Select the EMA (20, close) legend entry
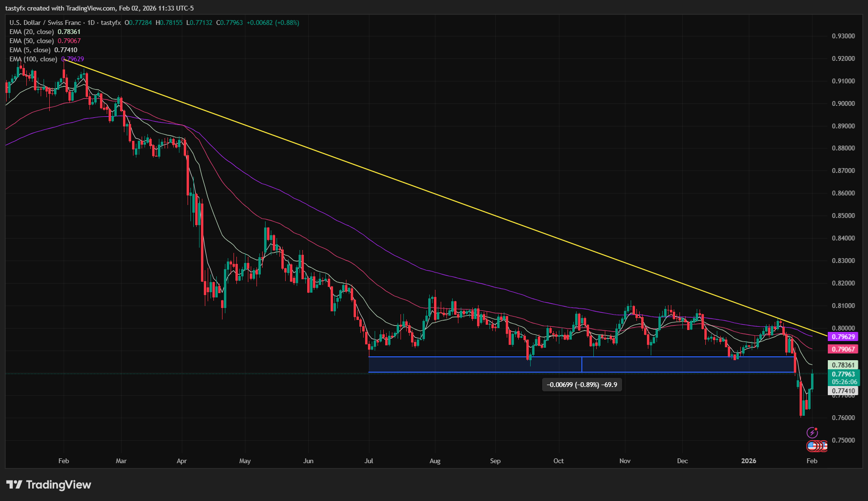 tap(32, 31)
